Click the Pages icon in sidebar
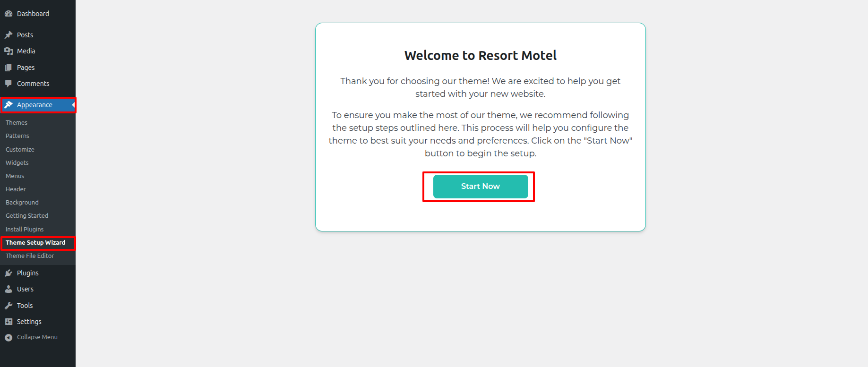The image size is (868, 367). 9,68
